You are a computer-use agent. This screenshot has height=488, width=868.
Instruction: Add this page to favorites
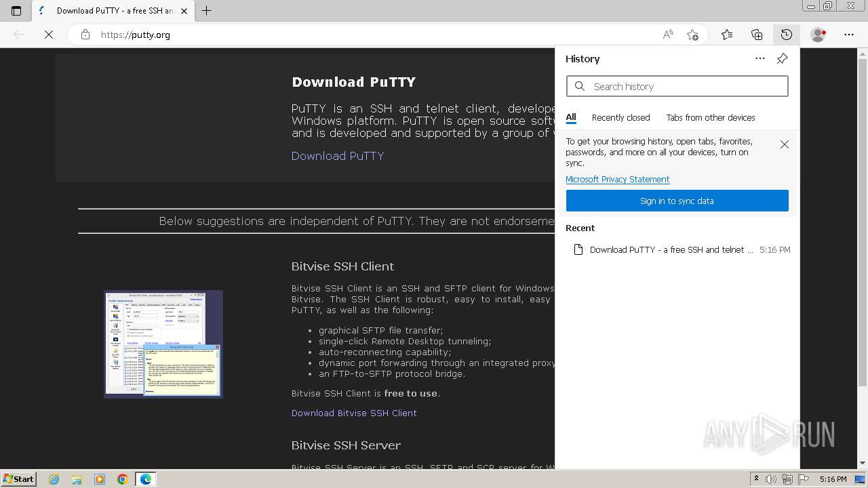pos(692,35)
